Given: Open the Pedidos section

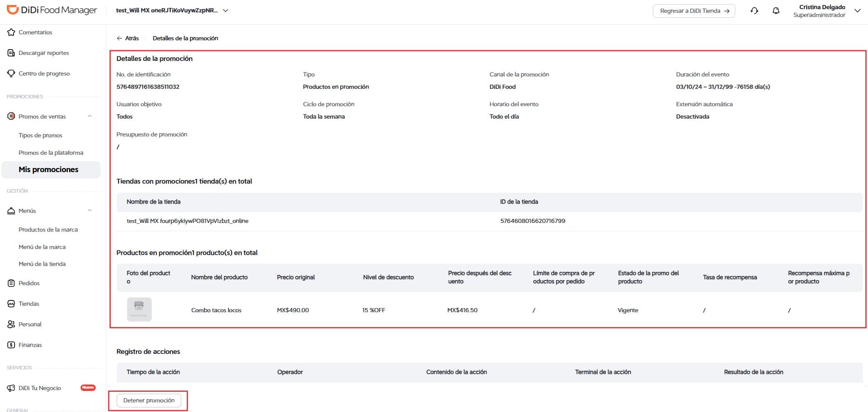Looking at the screenshot, I should point(29,283).
